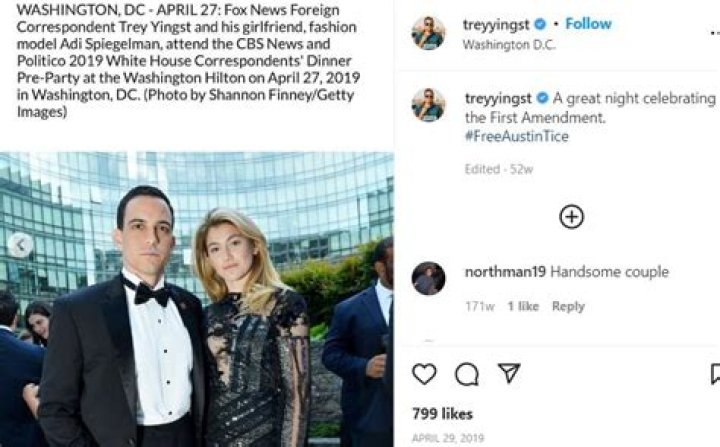This screenshot has height=447, width=720.
Task: View the 799 likes list
Action: click(x=440, y=412)
